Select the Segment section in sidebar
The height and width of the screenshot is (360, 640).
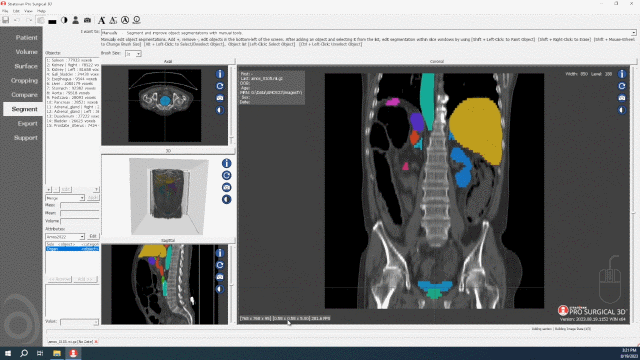[x=24, y=109]
